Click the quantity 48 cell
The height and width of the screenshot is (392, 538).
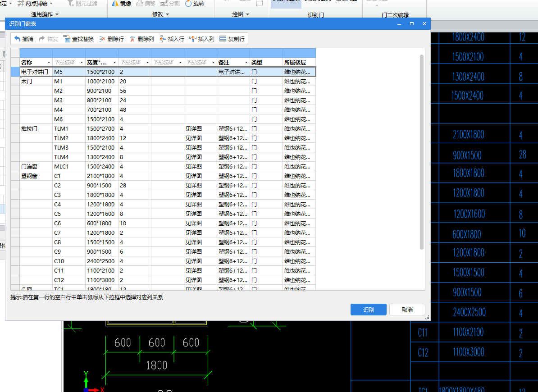point(135,110)
